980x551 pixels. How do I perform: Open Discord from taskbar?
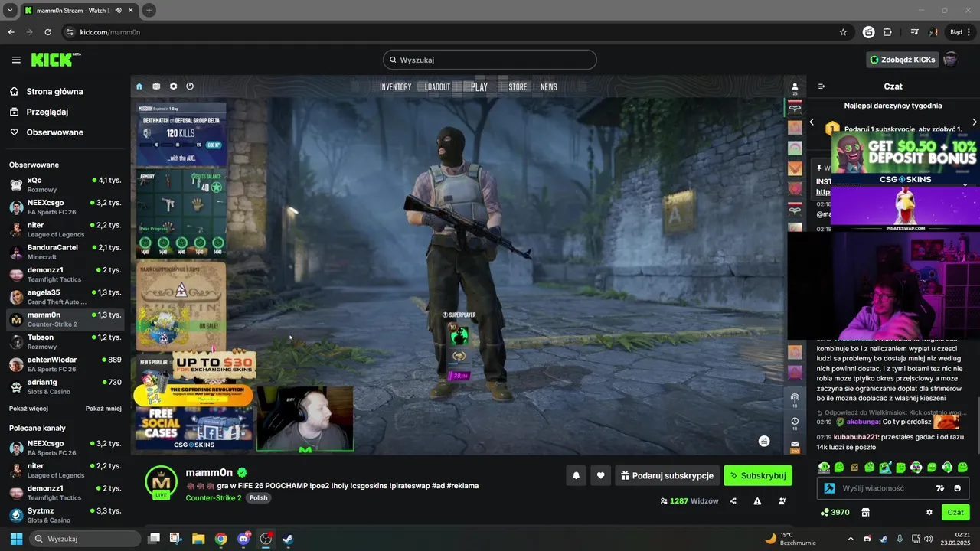coord(243,539)
